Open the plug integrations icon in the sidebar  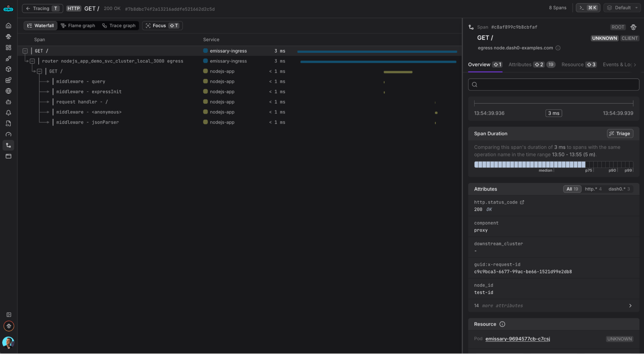[9, 58]
